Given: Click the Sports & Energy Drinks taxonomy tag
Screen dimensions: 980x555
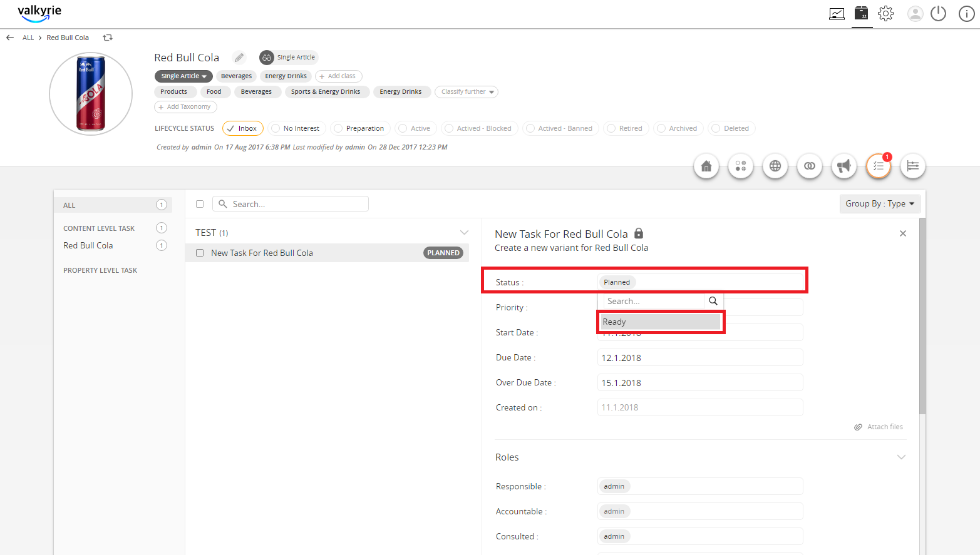Looking at the screenshot, I should click(326, 92).
